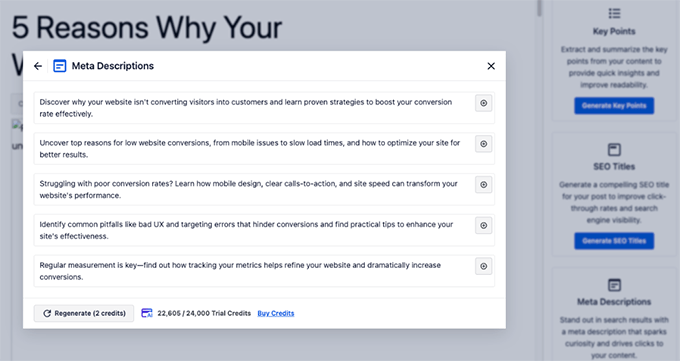Click Generate SEO Titles button
Image resolution: width=680 pixels, height=361 pixels.
click(x=614, y=241)
